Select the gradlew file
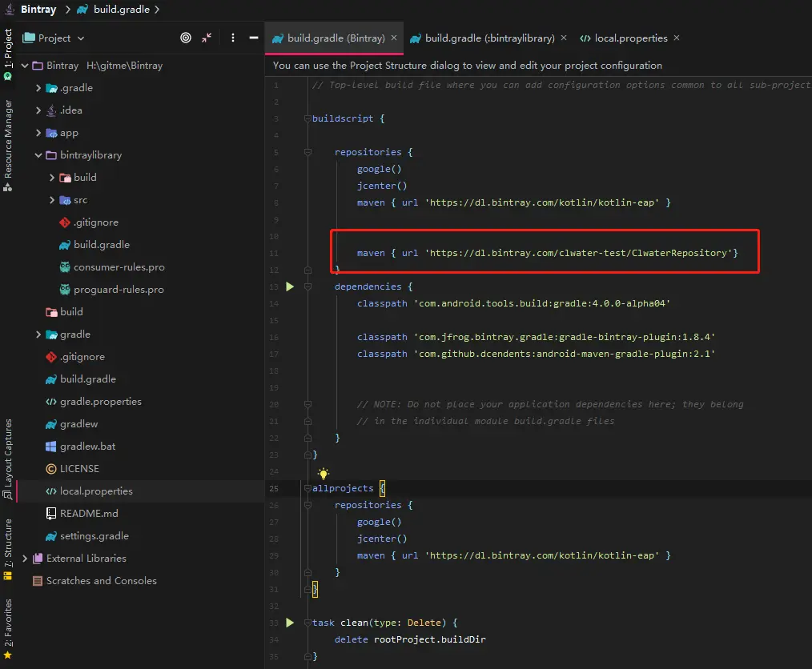Viewport: 812px width, 669px height. pyautogui.click(x=71, y=424)
